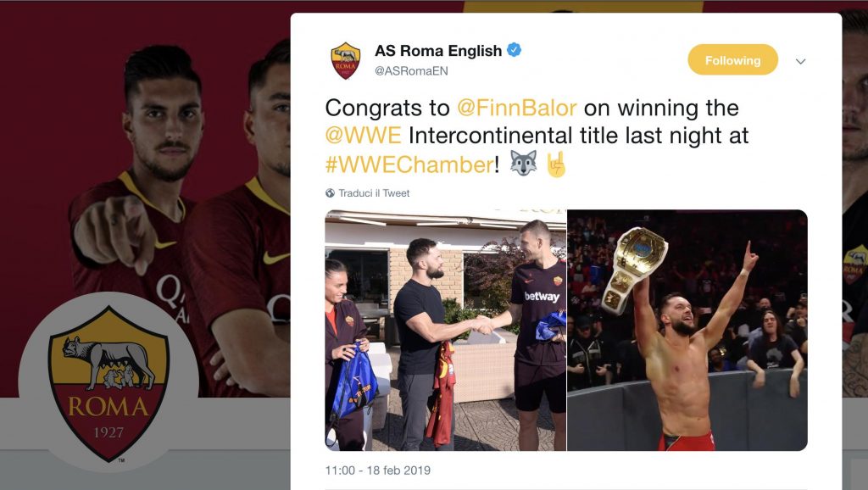
Task: Click the dimmed background right of the tweet
Action: 854,249
